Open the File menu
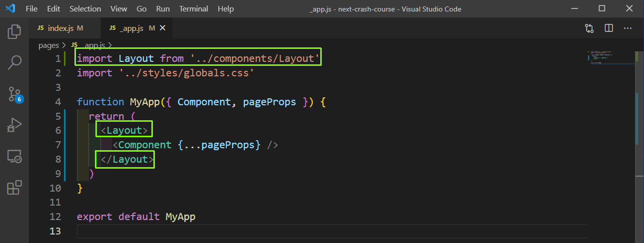Viewport: 644px width, 243px height. 31,9
